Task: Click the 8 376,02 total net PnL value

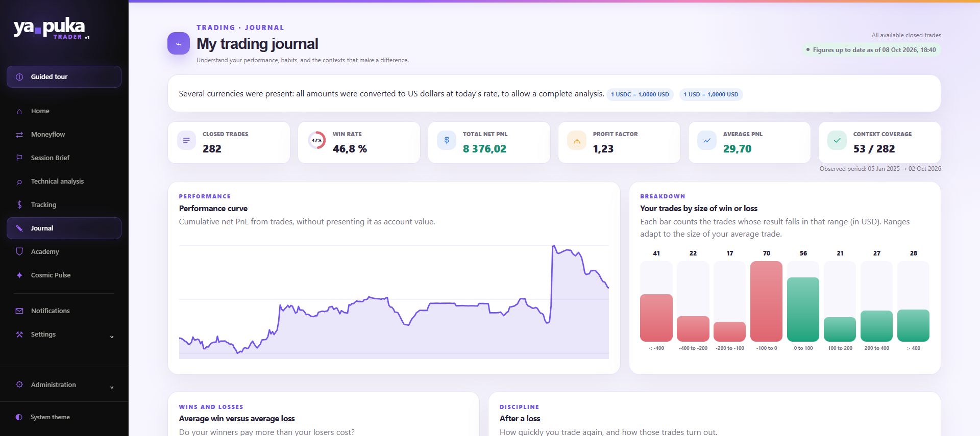Action: [x=484, y=149]
